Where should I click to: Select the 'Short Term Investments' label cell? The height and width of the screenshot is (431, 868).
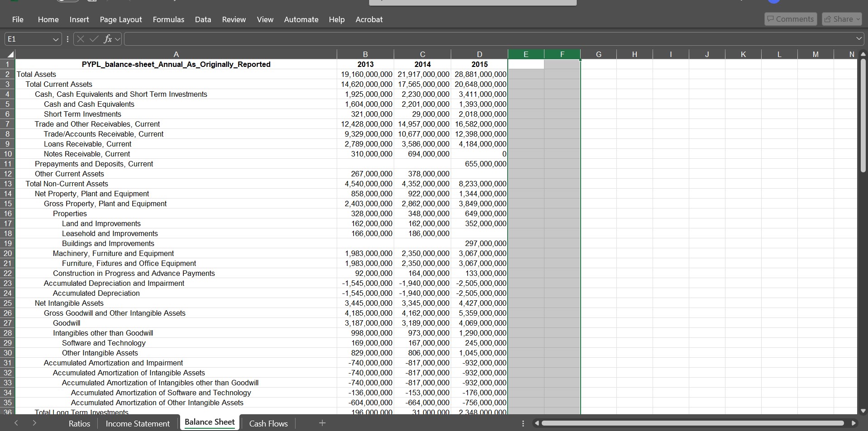point(176,114)
